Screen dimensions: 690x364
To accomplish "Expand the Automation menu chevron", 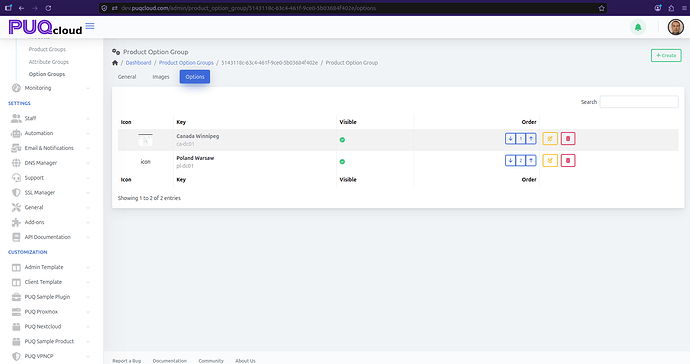I will pyautogui.click(x=88, y=133).
